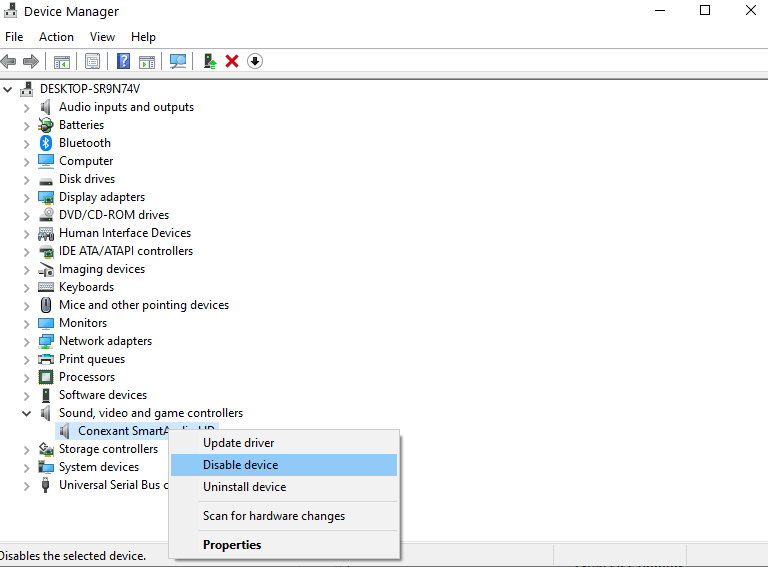Click the Disable device down-arrow icon
The width and height of the screenshot is (768, 567).
click(x=255, y=61)
